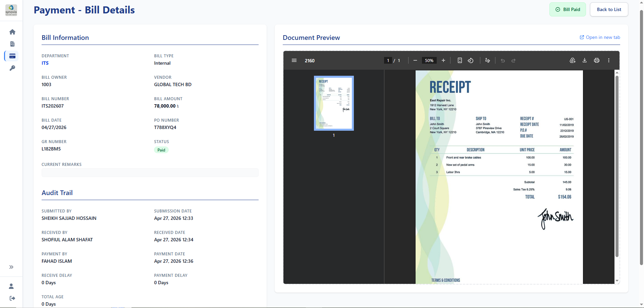Click the Bill Paid button
Image resolution: width=644 pixels, height=308 pixels.
click(x=568, y=9)
